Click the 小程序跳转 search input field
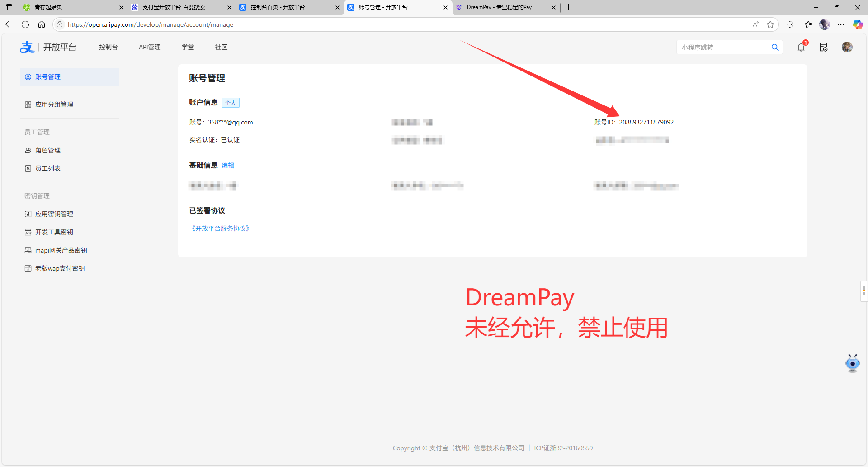868x467 pixels. coord(723,48)
